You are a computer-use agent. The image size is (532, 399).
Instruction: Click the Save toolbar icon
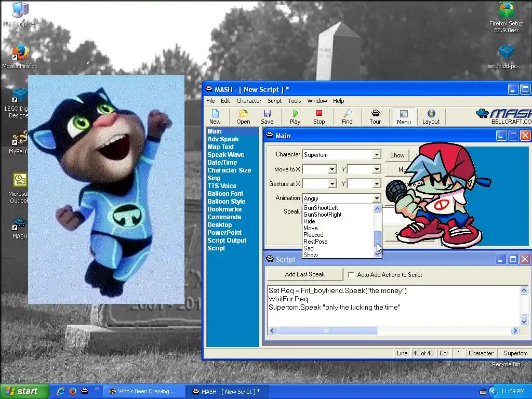(x=267, y=117)
